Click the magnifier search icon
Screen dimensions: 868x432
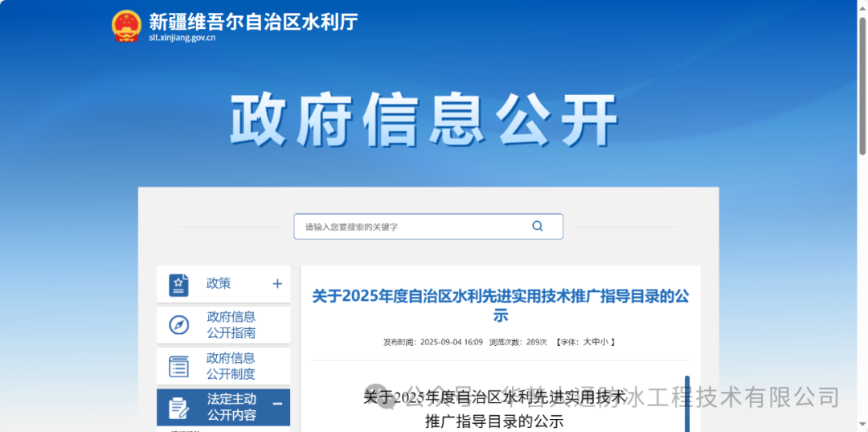[x=538, y=226]
